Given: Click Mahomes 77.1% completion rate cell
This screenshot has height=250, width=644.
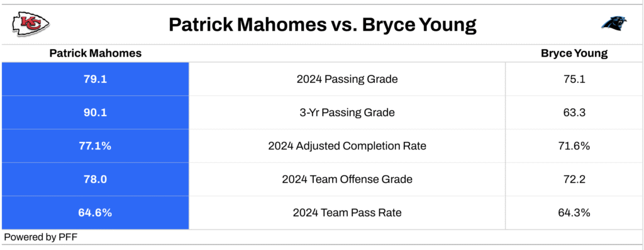Looking at the screenshot, I should pos(96,146).
